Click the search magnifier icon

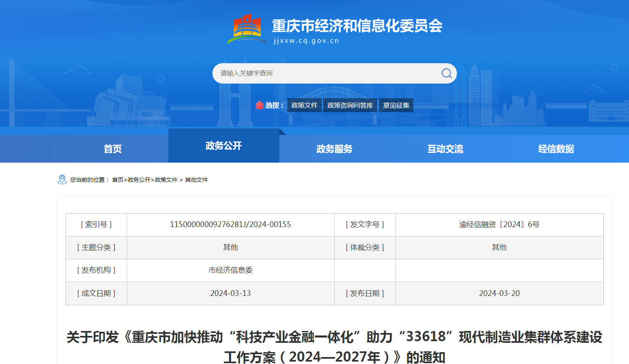tap(446, 73)
